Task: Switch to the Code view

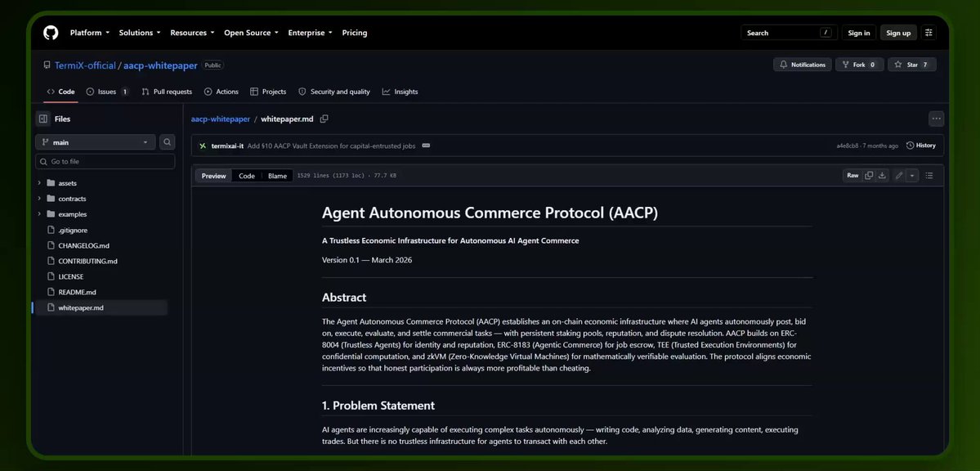Action: pyautogui.click(x=247, y=176)
